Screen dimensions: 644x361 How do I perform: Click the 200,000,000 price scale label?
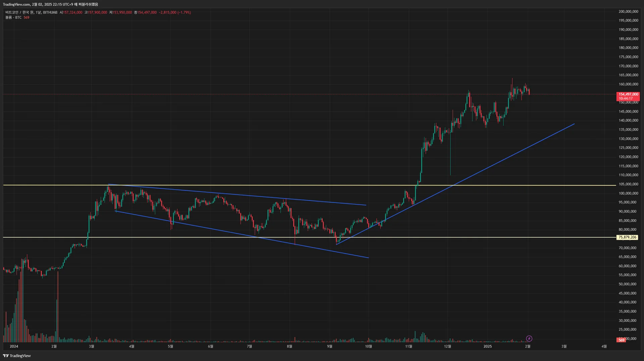628,11
